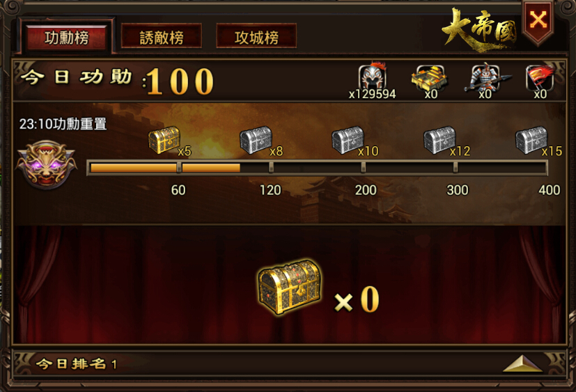Click the silver chest marked x15
The image size is (576, 392).
531,140
